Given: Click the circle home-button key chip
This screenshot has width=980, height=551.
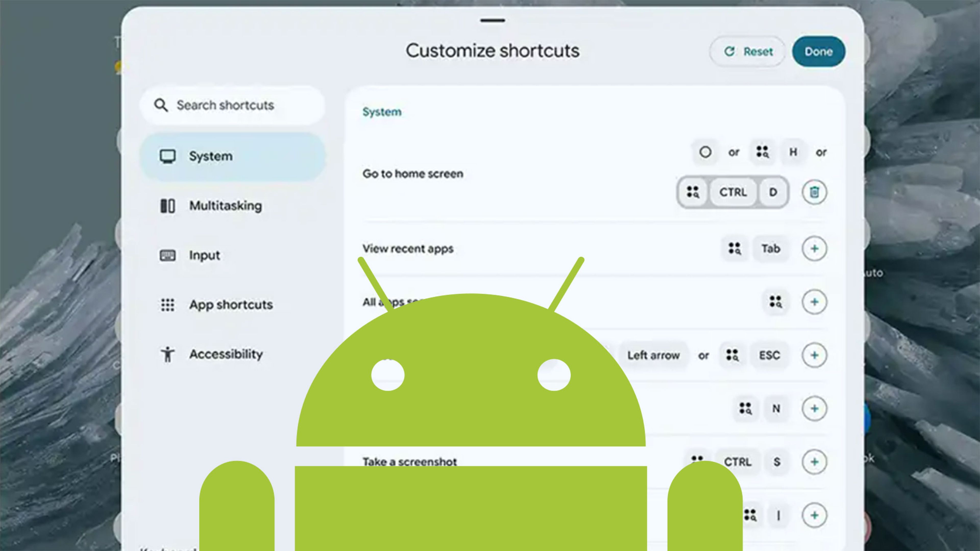Looking at the screenshot, I should [x=705, y=152].
